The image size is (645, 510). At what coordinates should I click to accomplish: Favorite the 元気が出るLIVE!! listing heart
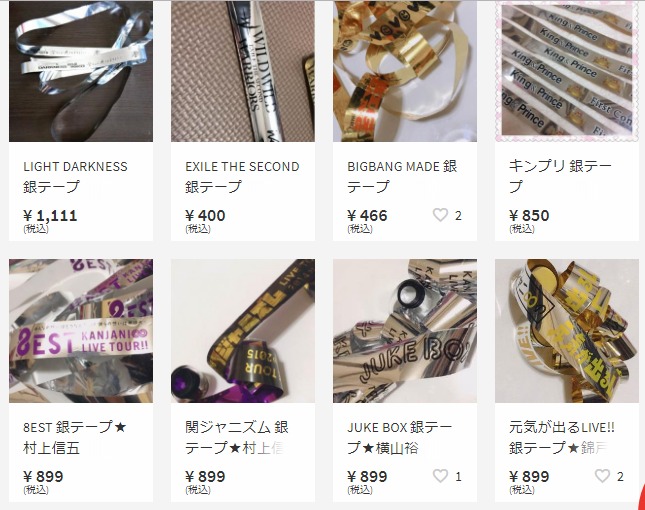tap(602, 476)
